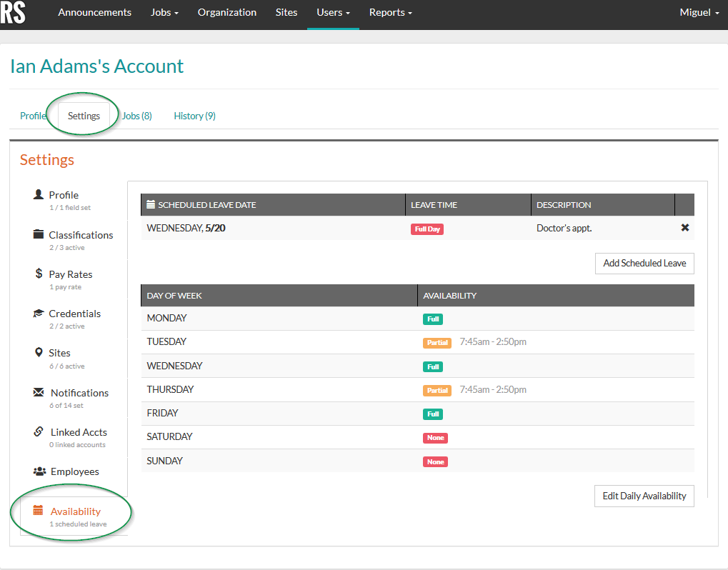
Task: Click the WEDNESDAY, 5/20 leave date
Action: click(186, 228)
